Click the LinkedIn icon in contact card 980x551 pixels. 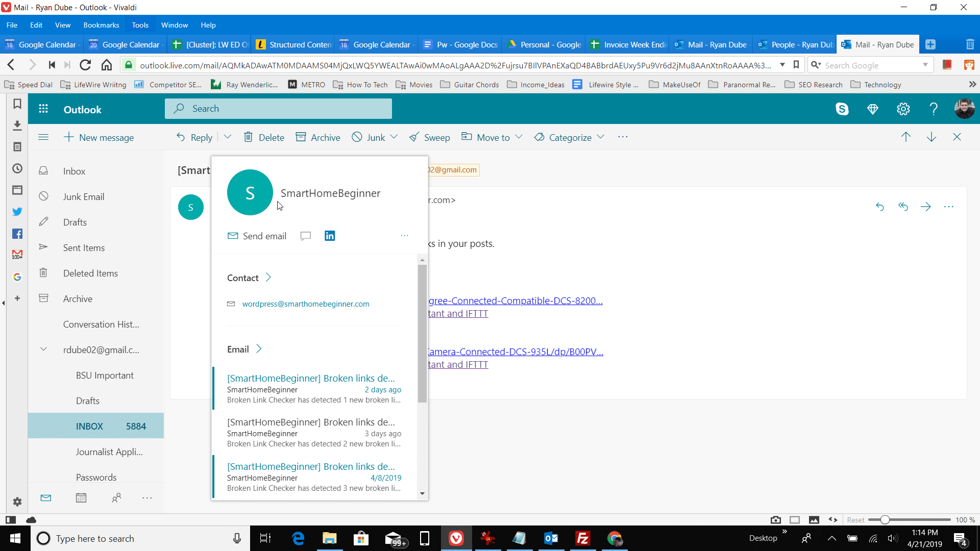coord(330,236)
